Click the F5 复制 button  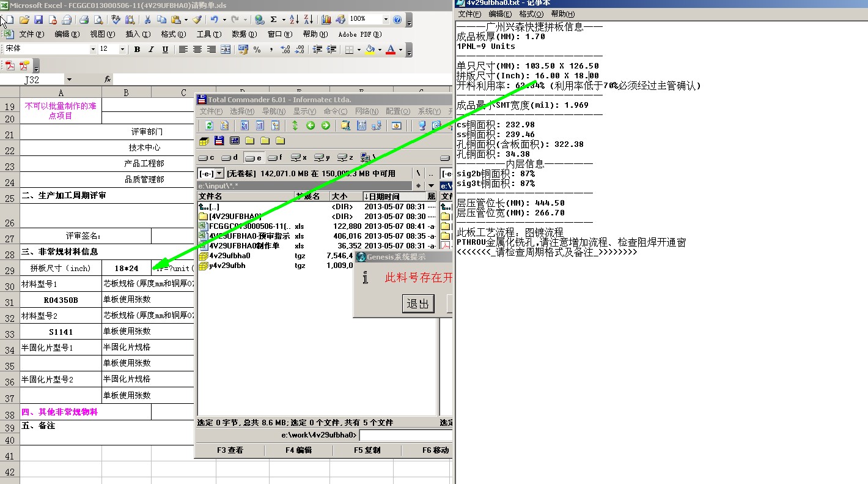click(367, 450)
